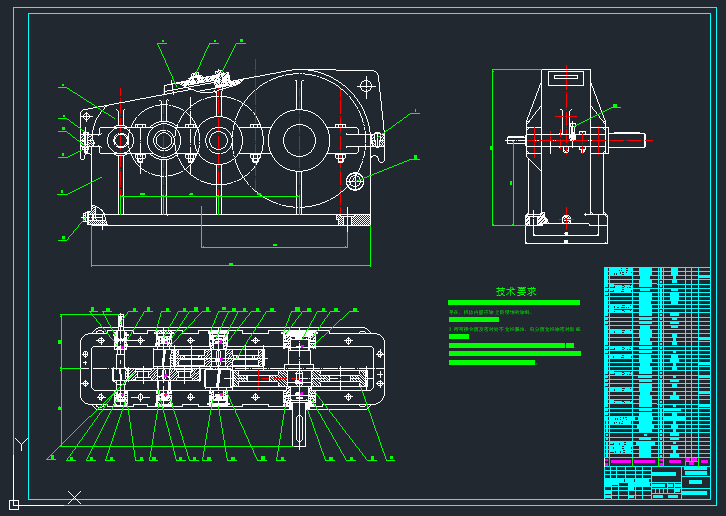The height and width of the screenshot is (516, 726).
Task: Select the oil drain plug circle on front view
Action: [x=355, y=181]
